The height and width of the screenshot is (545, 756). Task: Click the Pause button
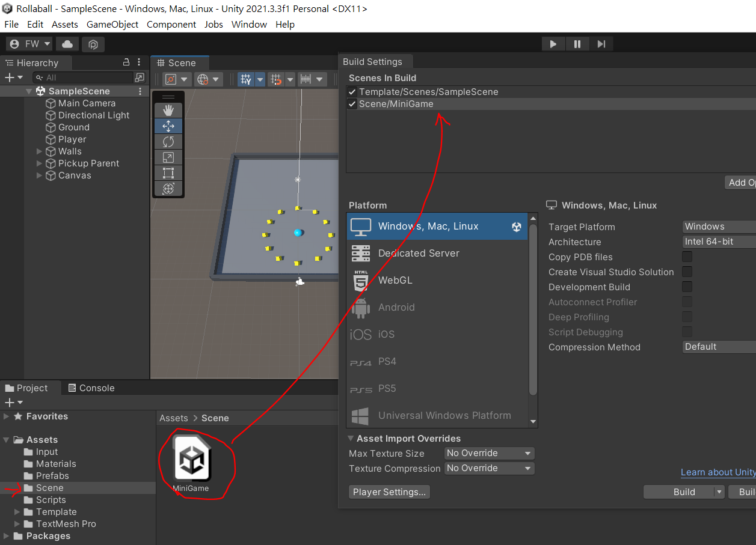577,44
